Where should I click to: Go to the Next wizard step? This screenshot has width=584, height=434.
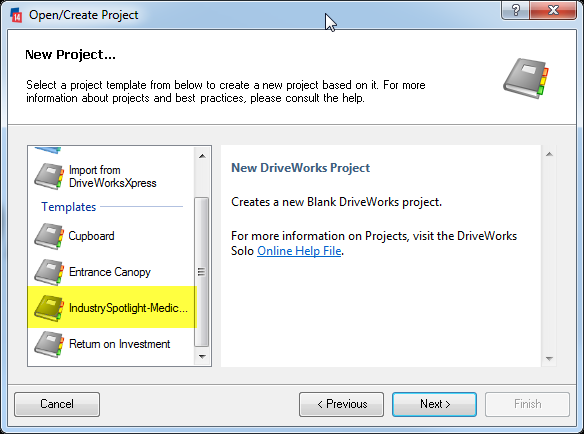point(434,404)
